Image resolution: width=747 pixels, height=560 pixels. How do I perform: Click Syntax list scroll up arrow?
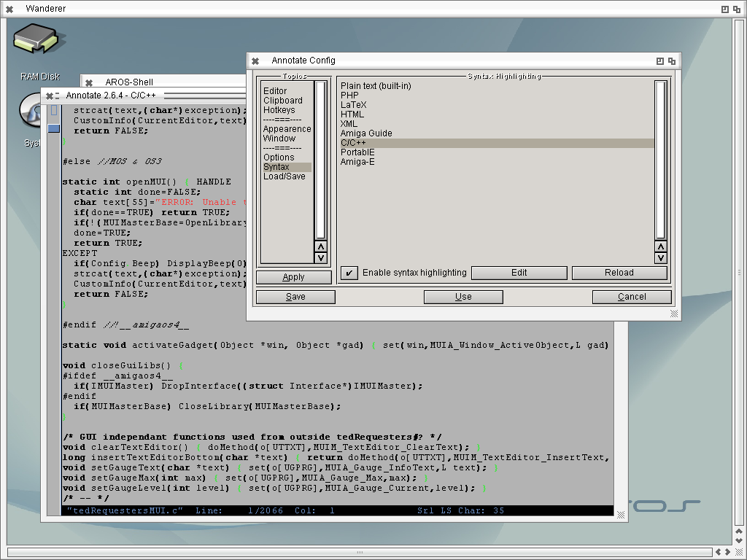[x=660, y=246]
